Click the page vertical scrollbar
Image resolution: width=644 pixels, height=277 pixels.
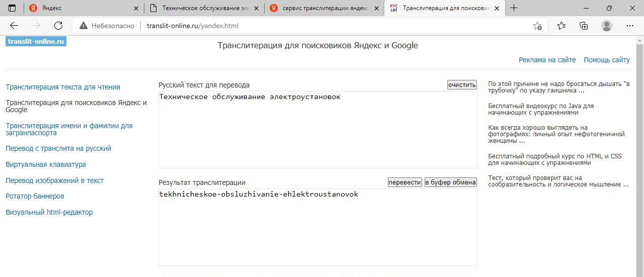pyautogui.click(x=639, y=151)
